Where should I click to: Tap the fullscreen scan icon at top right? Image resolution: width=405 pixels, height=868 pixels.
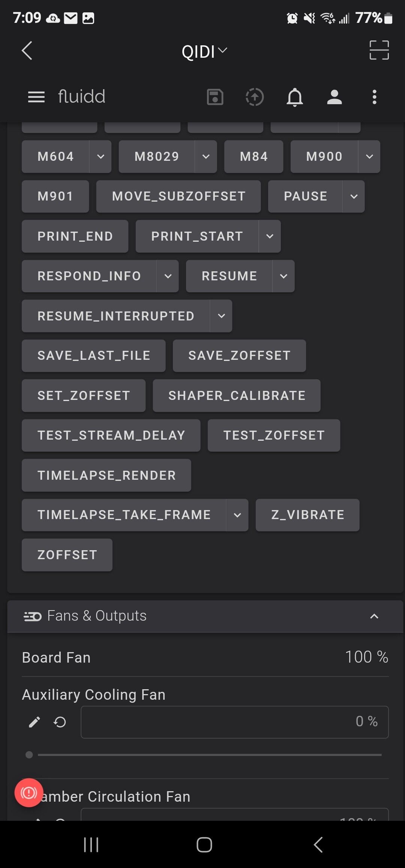379,50
